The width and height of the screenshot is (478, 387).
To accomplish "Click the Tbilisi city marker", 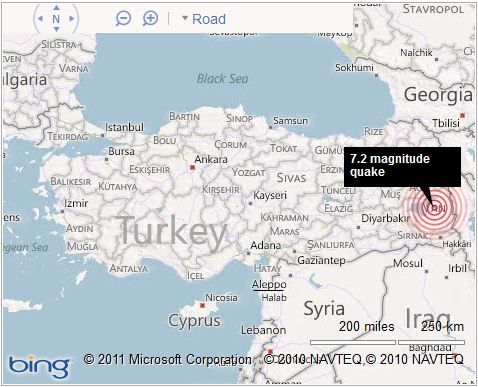I will [462, 115].
